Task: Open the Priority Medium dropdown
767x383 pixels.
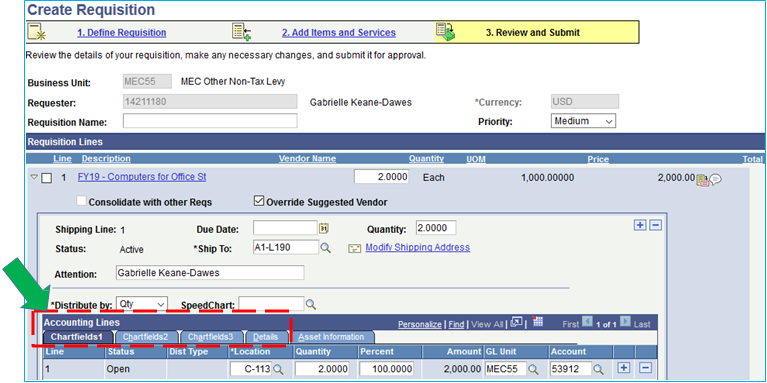Action: (583, 121)
